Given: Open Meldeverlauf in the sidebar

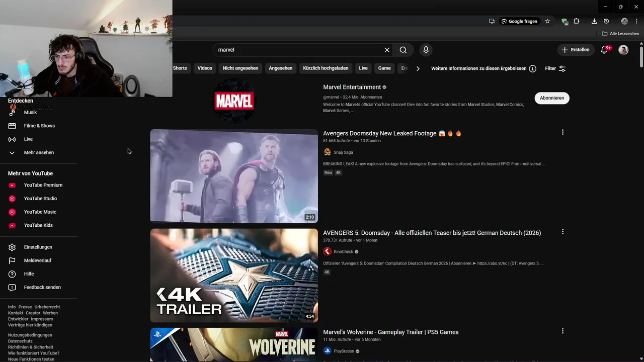Looking at the screenshot, I should 38,260.
